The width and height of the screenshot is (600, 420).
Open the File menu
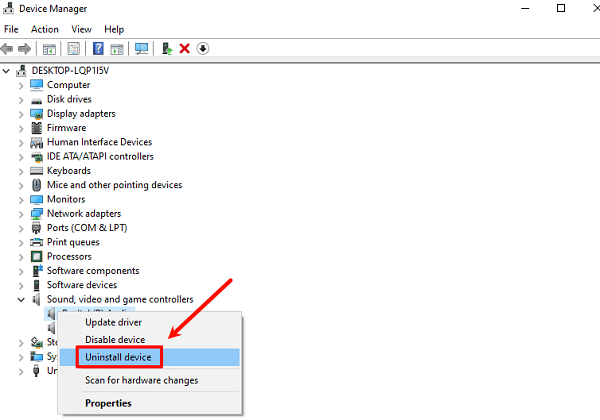pyautogui.click(x=11, y=29)
